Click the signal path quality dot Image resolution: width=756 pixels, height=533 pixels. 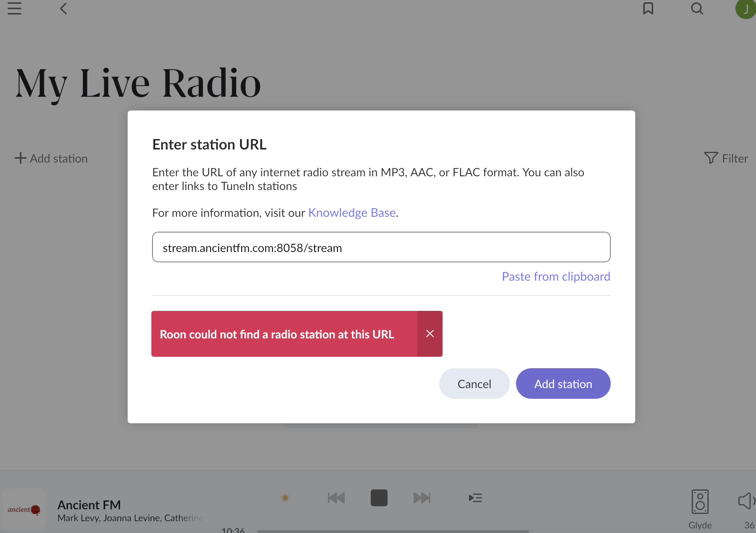pyautogui.click(x=285, y=498)
